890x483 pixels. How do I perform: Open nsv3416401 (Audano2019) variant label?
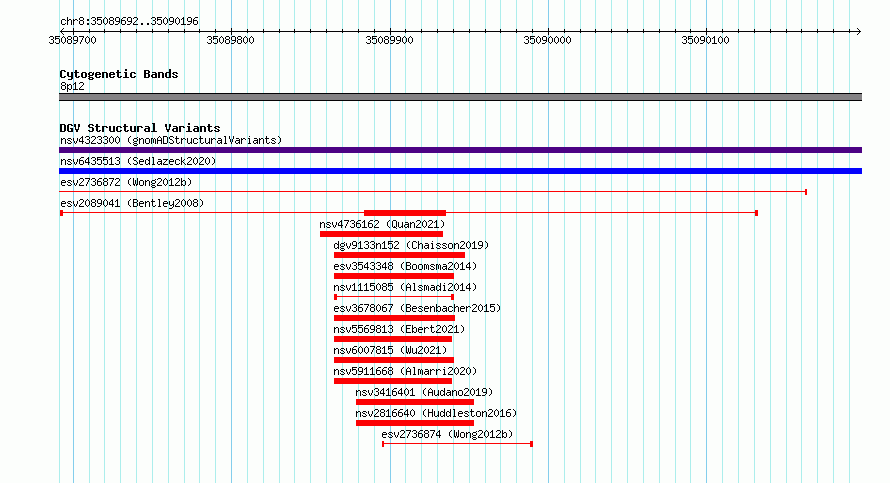click(424, 392)
